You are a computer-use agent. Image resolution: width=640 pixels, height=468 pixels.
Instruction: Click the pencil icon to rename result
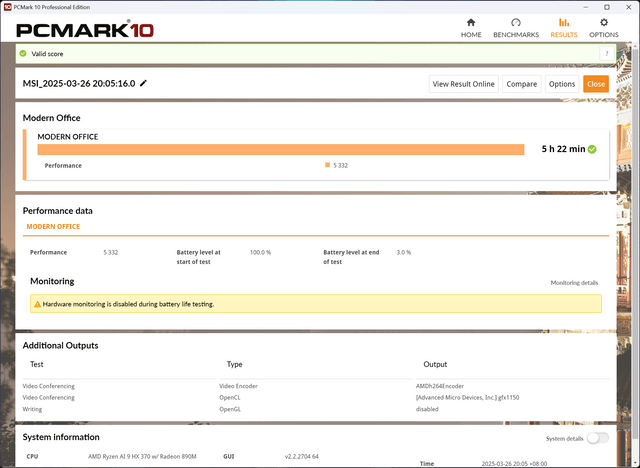click(x=143, y=83)
